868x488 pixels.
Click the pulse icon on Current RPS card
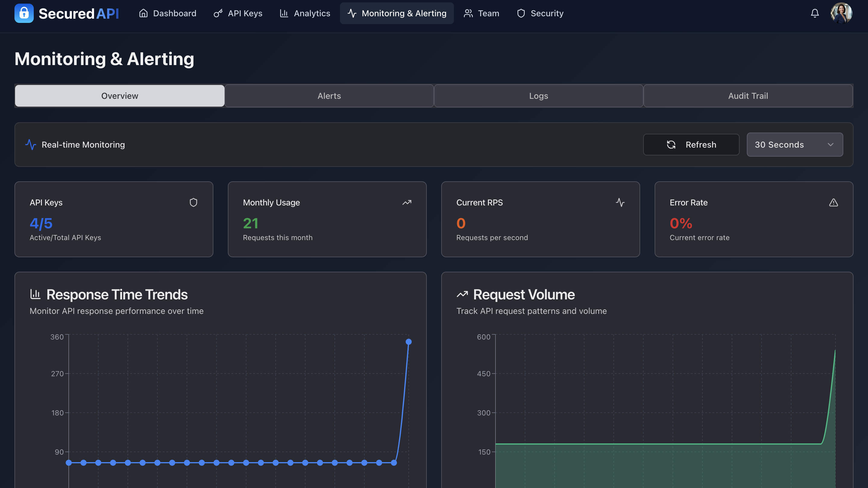pos(620,202)
